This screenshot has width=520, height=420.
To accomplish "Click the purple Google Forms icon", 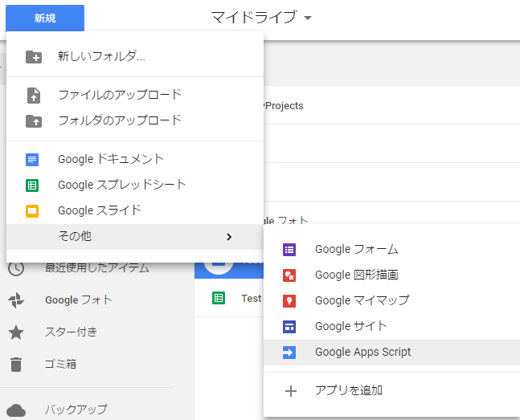I will pyautogui.click(x=289, y=250).
